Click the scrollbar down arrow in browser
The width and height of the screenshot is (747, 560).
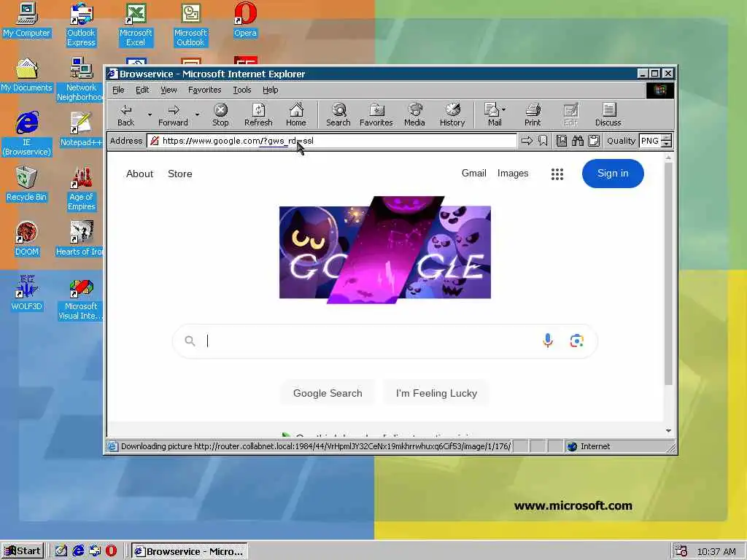point(668,430)
